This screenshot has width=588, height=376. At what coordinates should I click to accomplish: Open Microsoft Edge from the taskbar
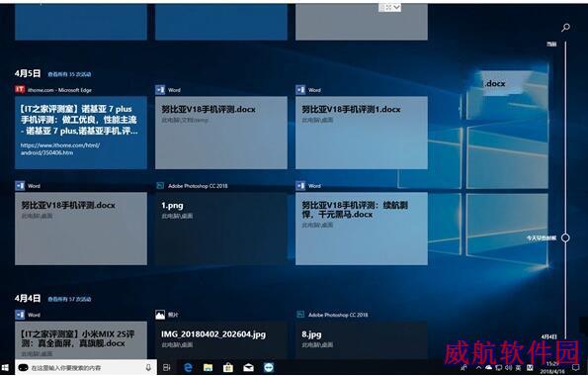tap(188, 367)
